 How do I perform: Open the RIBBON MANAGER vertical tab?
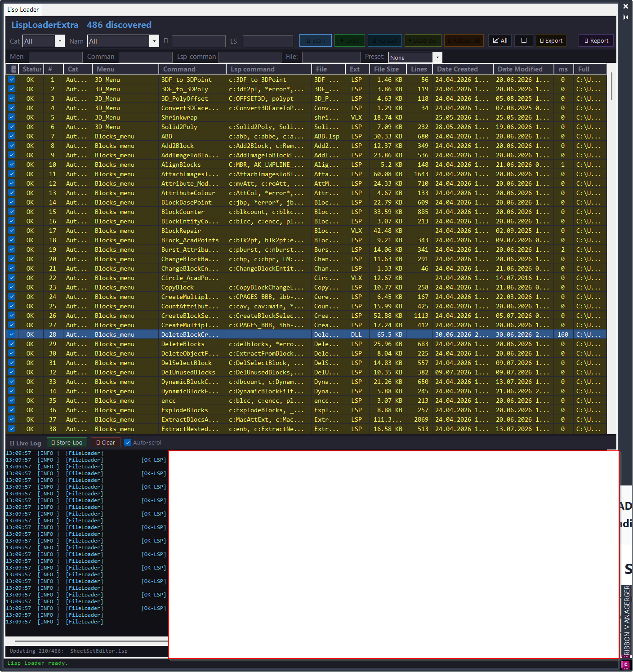point(627,621)
